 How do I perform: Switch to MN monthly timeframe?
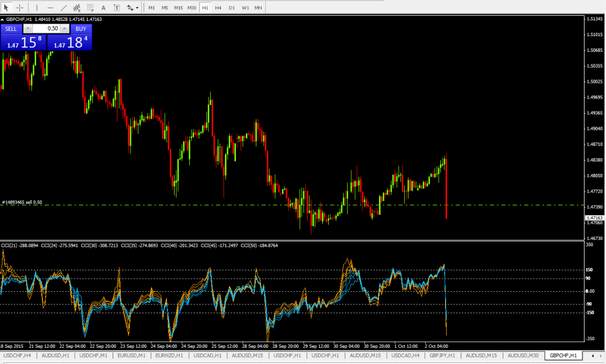[x=258, y=8]
